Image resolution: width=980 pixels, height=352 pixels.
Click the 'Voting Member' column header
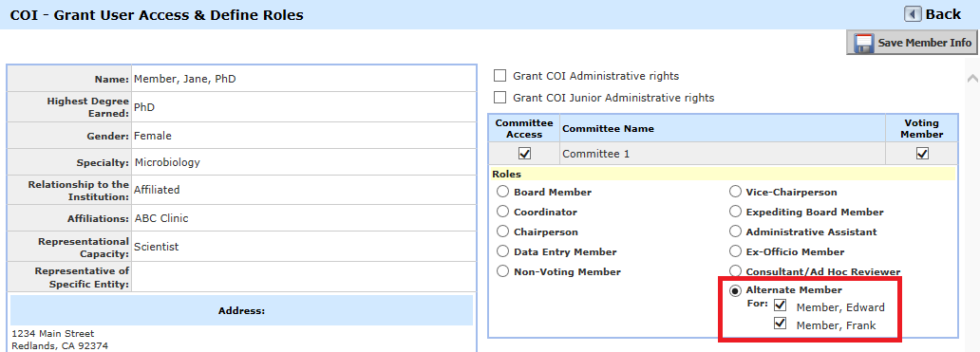pos(922,129)
